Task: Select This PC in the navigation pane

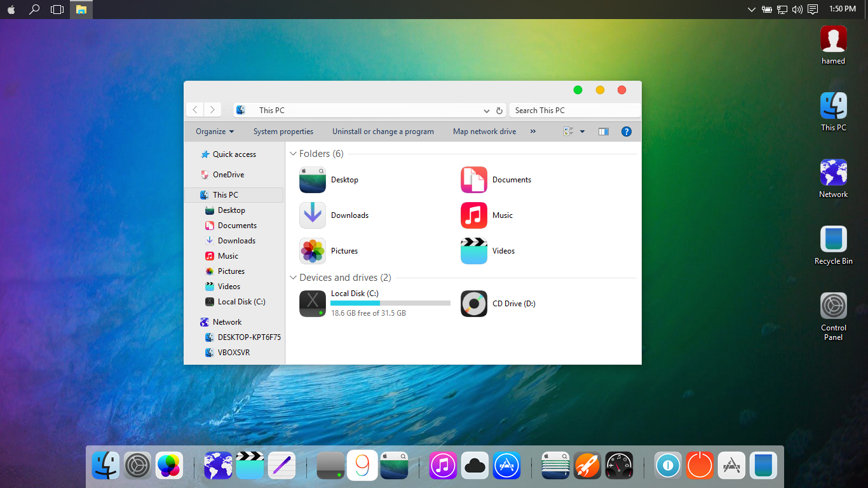Action: pos(233,195)
